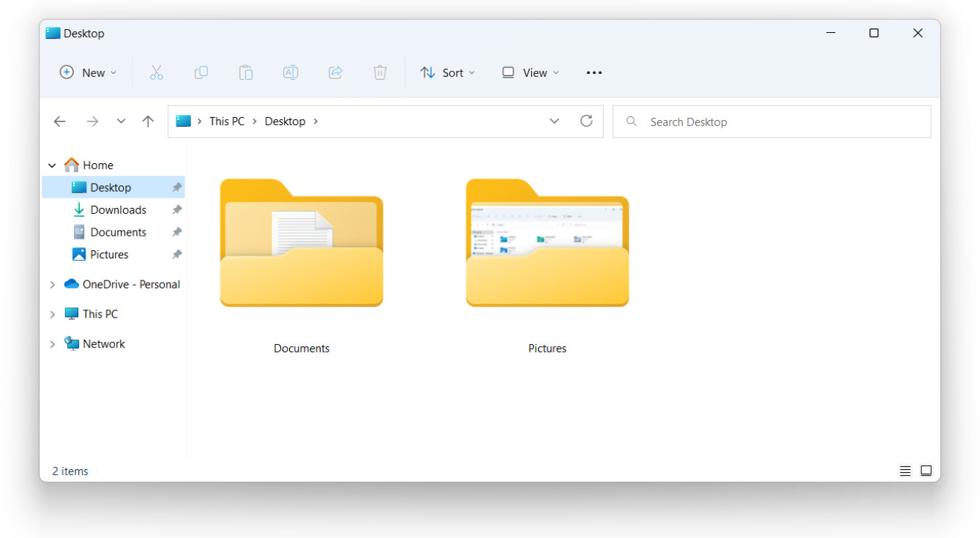Image resolution: width=980 pixels, height=538 pixels.
Task: Click the Copy icon in toolbar
Action: (201, 72)
